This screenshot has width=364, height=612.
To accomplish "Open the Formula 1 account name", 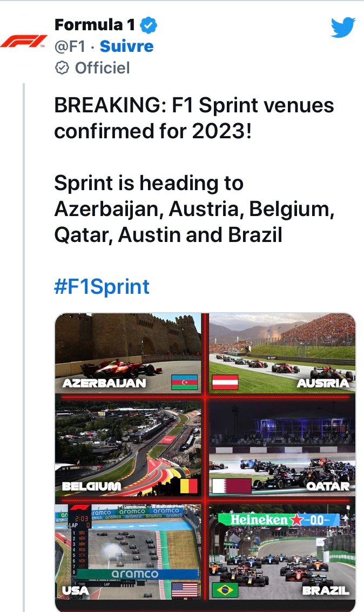I will [96, 25].
